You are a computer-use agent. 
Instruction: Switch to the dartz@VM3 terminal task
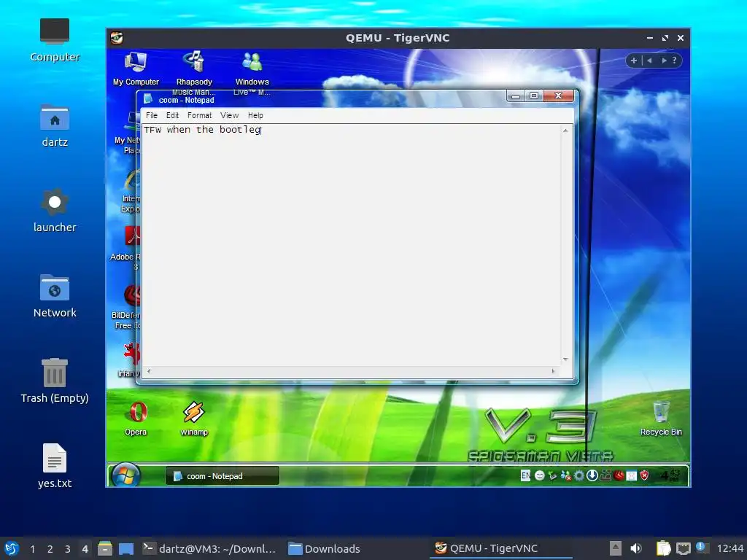(x=209, y=548)
